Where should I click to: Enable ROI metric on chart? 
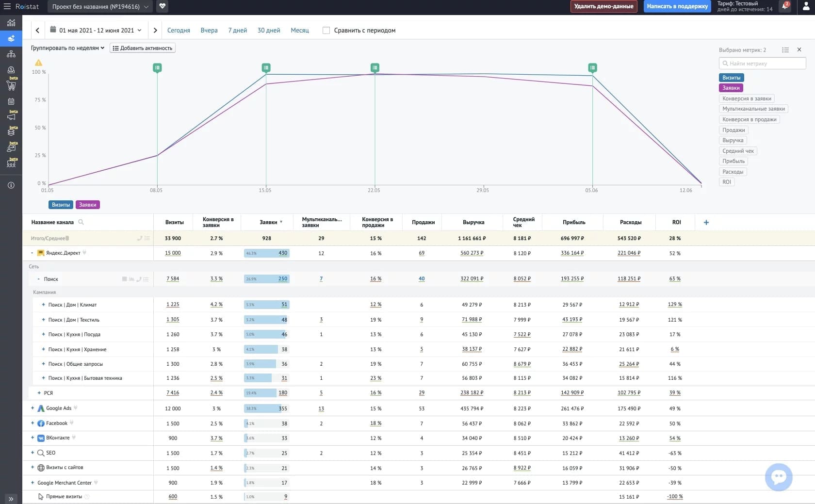click(x=726, y=182)
